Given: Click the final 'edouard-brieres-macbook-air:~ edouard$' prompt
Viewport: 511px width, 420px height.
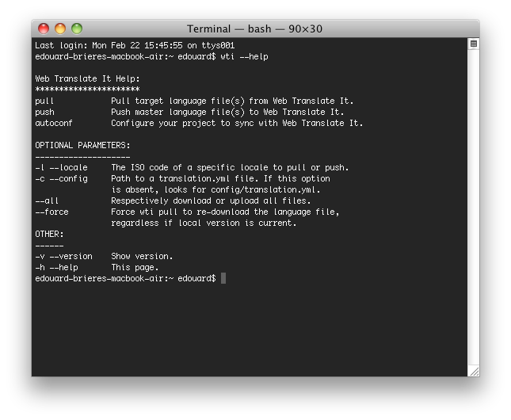Looking at the screenshot, I should (125, 278).
